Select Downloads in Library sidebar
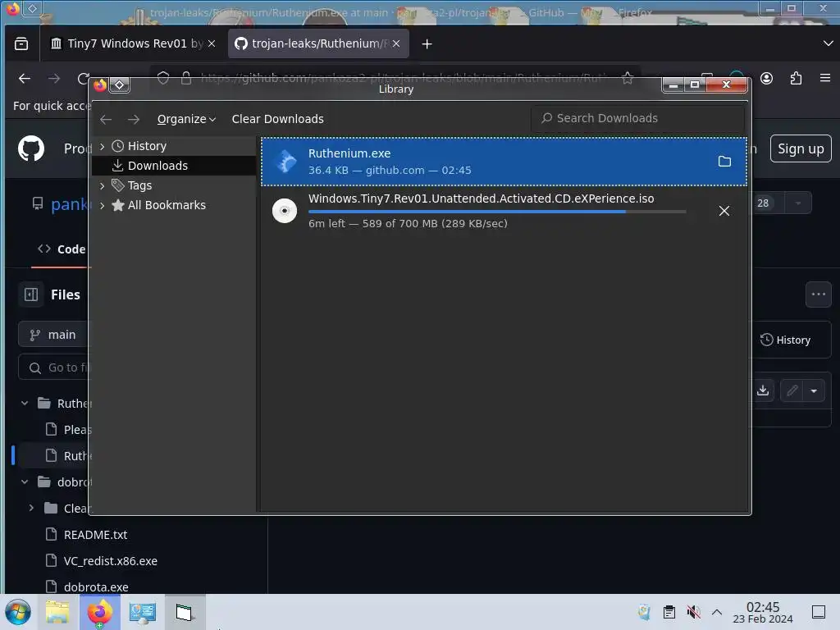The width and height of the screenshot is (840, 630). tap(174, 166)
